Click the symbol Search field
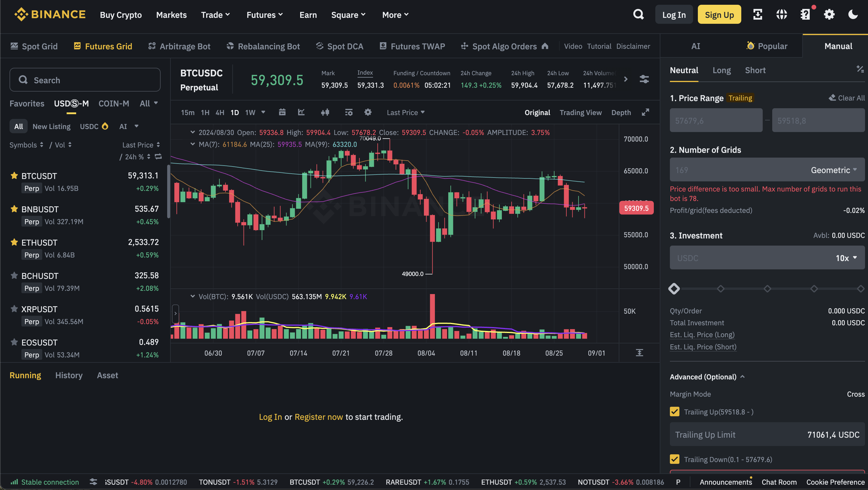868x490 pixels. (x=85, y=79)
